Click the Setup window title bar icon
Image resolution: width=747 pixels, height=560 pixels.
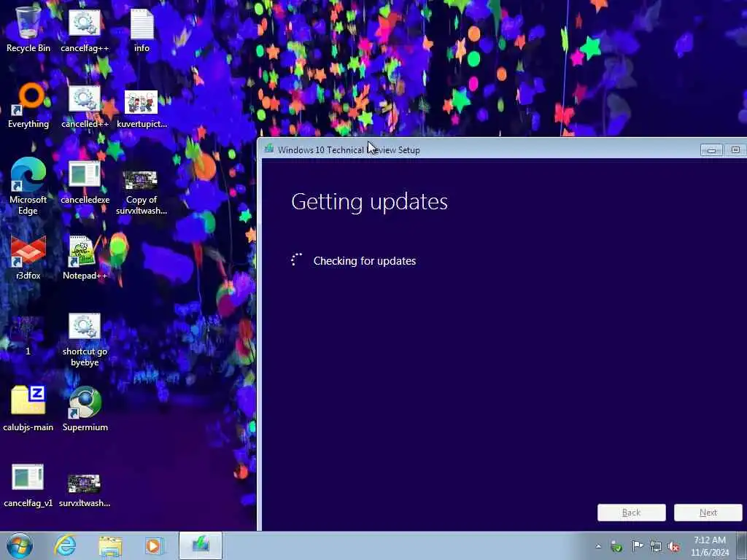(x=269, y=149)
